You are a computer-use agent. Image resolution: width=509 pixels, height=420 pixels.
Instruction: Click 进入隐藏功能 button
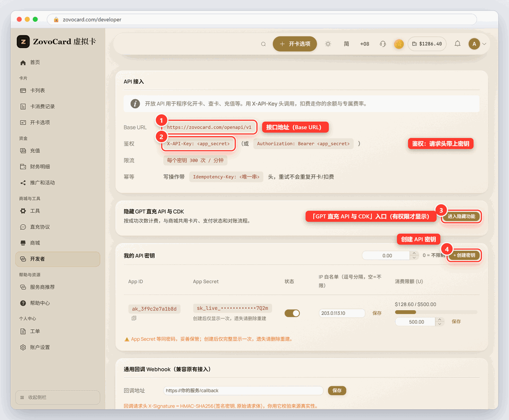click(x=461, y=216)
